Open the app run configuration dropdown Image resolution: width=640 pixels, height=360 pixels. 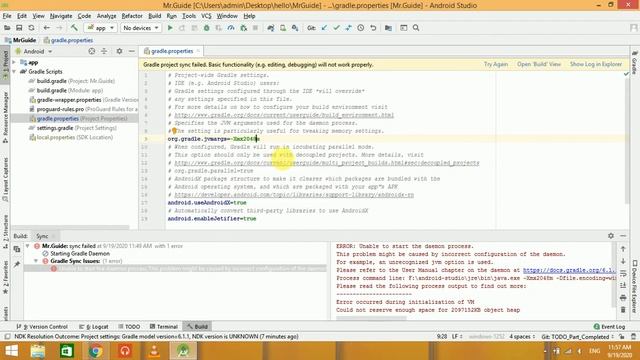coord(100,28)
